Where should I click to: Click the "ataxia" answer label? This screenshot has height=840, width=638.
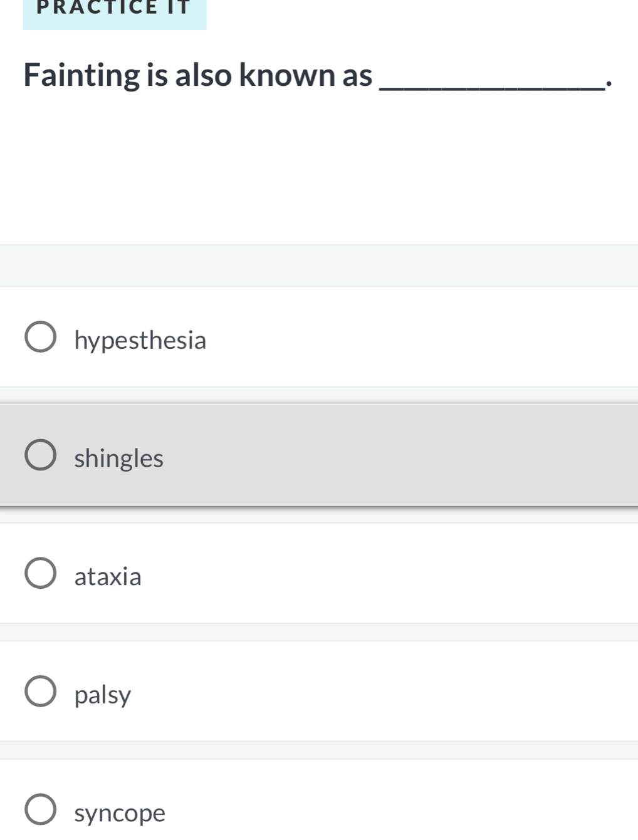(x=108, y=576)
